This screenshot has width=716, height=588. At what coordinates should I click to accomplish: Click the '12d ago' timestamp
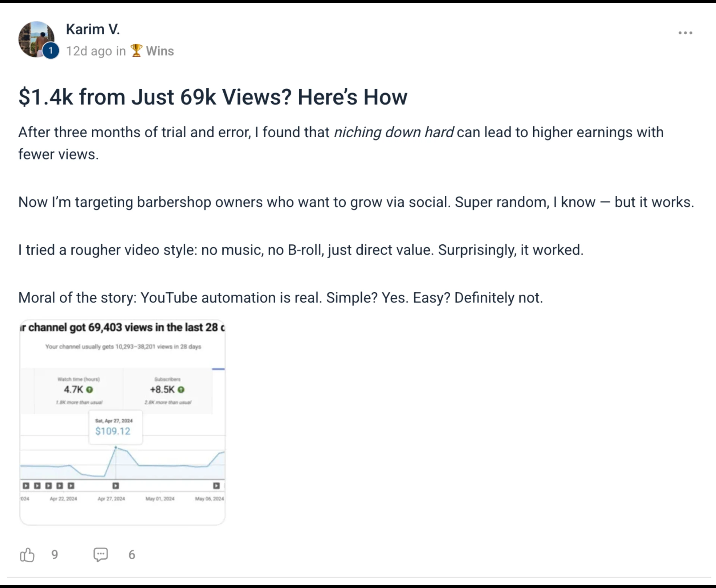click(x=89, y=51)
